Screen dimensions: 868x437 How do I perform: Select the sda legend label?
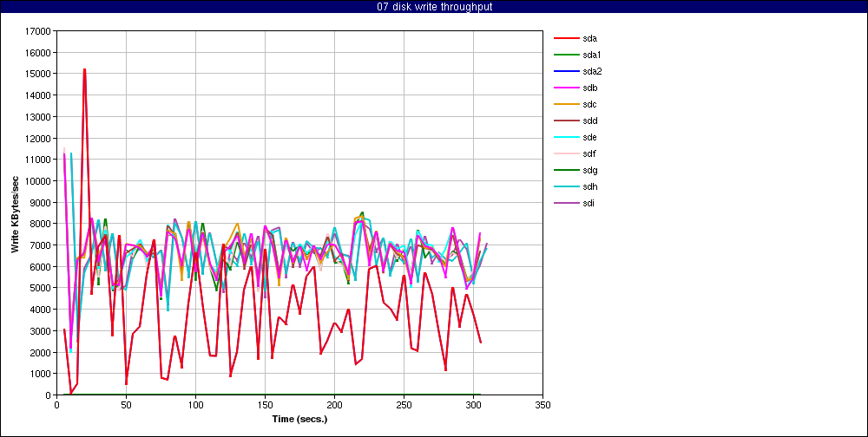click(590, 39)
